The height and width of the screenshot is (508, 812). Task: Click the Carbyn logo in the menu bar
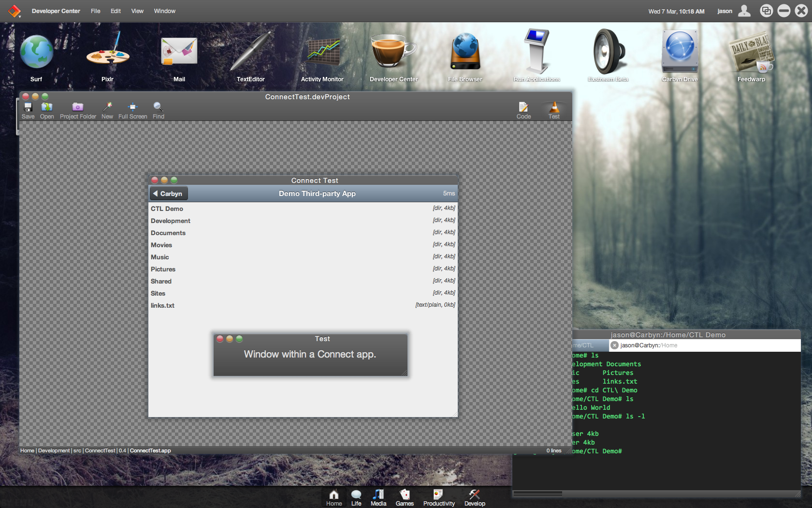pos(14,11)
